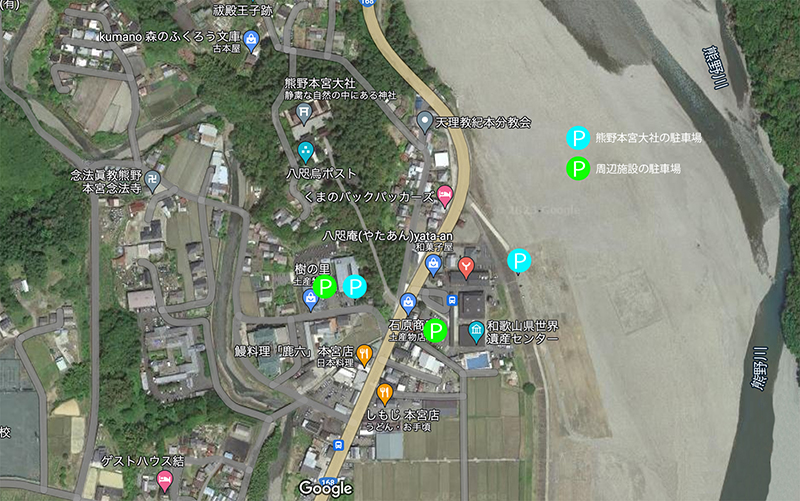This screenshot has height=501, width=800.
Task: Click the pink lodging pin for くまのバックパッカーズ
Action: 445,196
